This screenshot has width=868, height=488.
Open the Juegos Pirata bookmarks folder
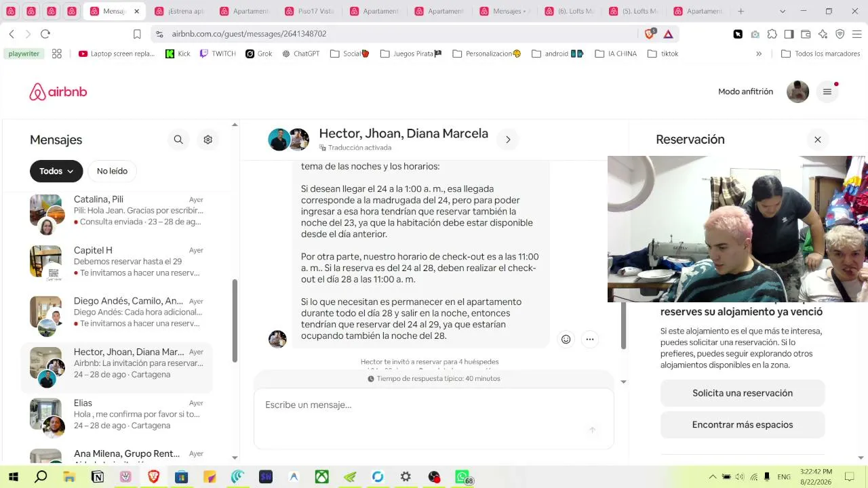click(412, 54)
